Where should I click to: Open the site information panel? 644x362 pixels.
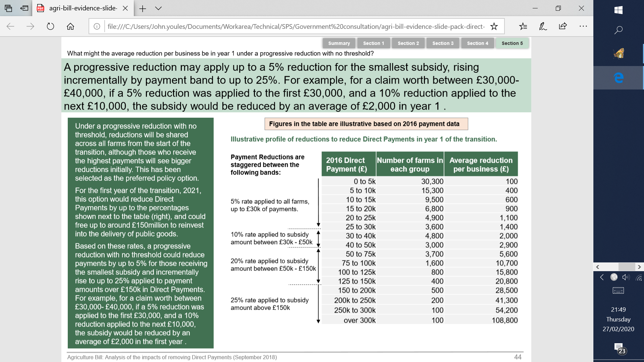tap(97, 26)
